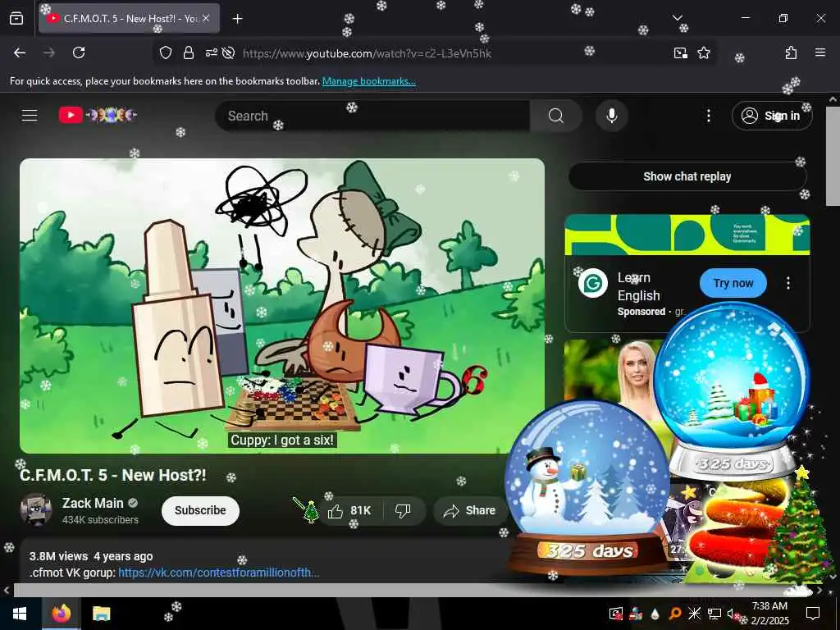Subscribe to Zack Main

tap(200, 510)
